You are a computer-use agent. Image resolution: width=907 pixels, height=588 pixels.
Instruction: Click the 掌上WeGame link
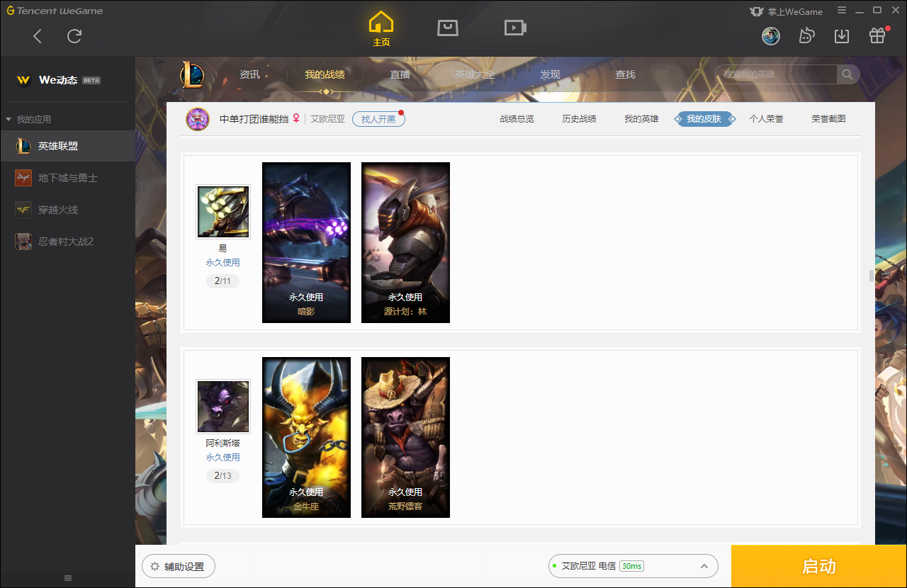pos(787,11)
